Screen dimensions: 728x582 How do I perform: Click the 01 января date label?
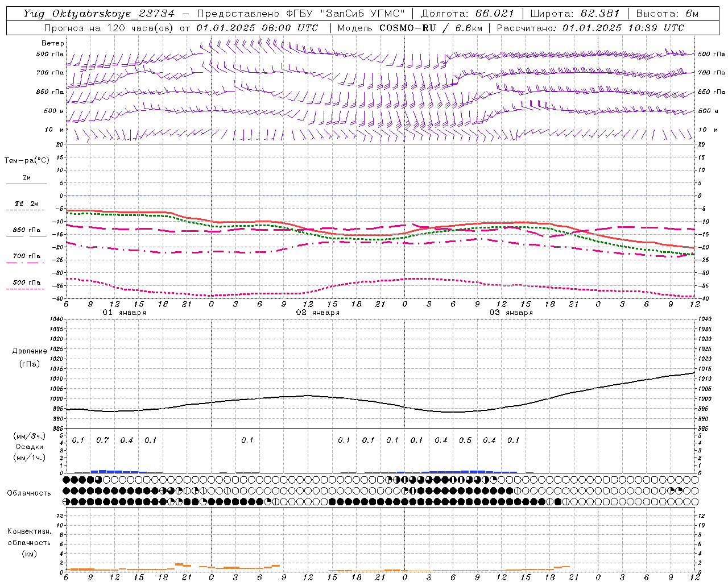click(124, 313)
